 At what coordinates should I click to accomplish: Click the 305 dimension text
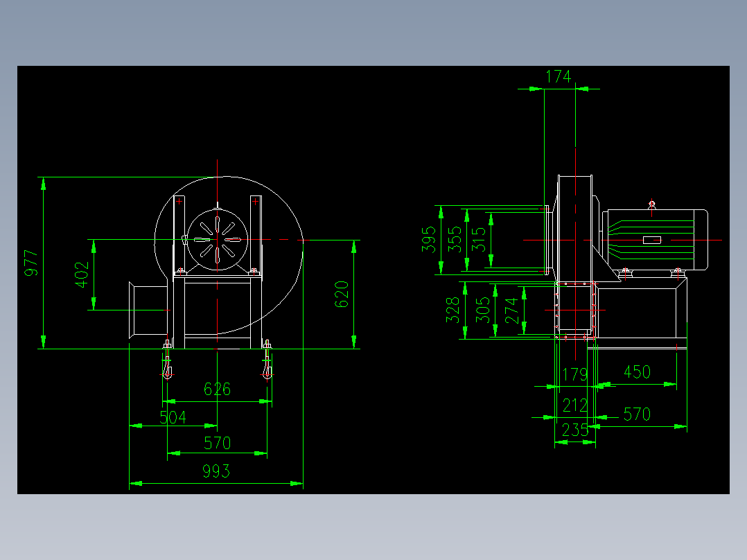coord(482,310)
